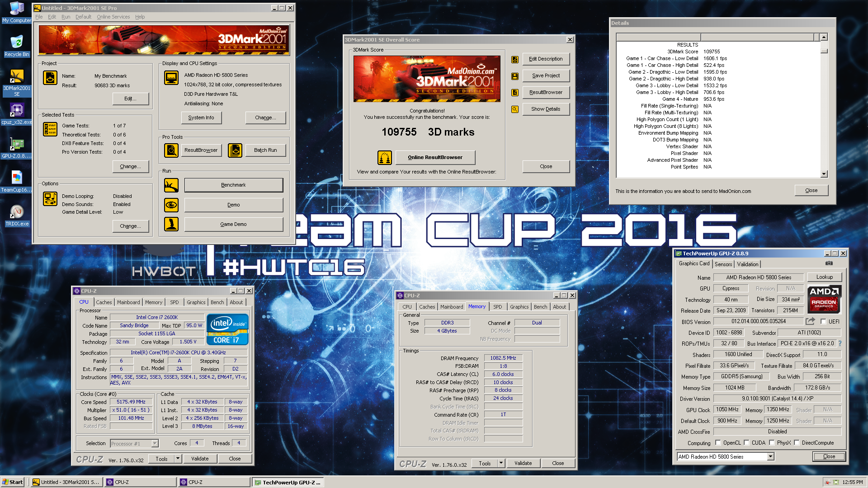Click the Online ResultBrowser button
The width and height of the screenshot is (868, 488).
coord(435,157)
